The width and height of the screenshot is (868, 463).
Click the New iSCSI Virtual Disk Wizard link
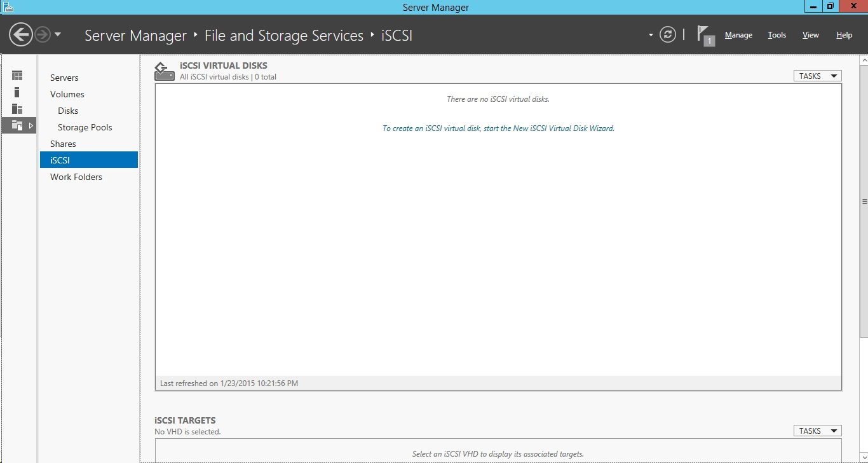pos(498,128)
